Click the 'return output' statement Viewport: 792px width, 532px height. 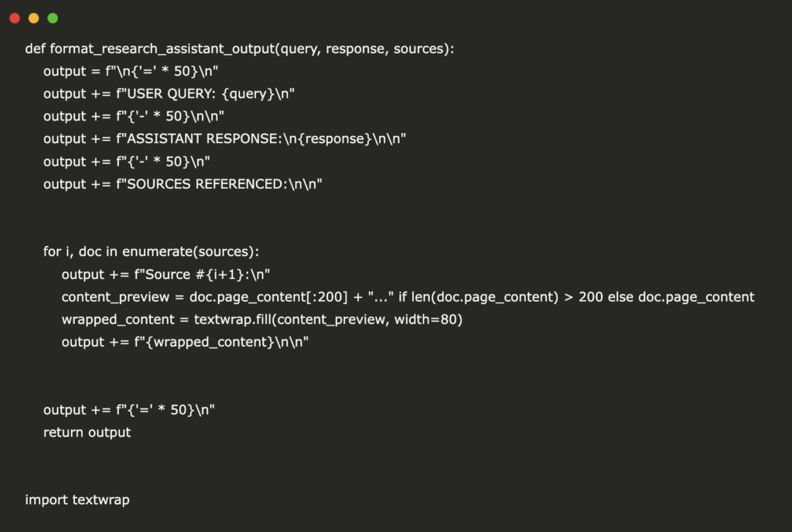coord(87,432)
